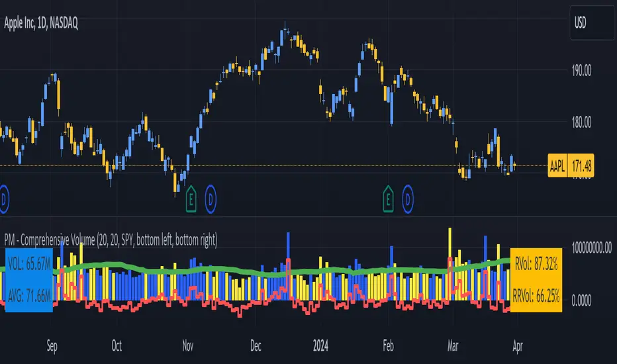Click the Feb date axis label
The image size is (617, 364).
[388, 346]
